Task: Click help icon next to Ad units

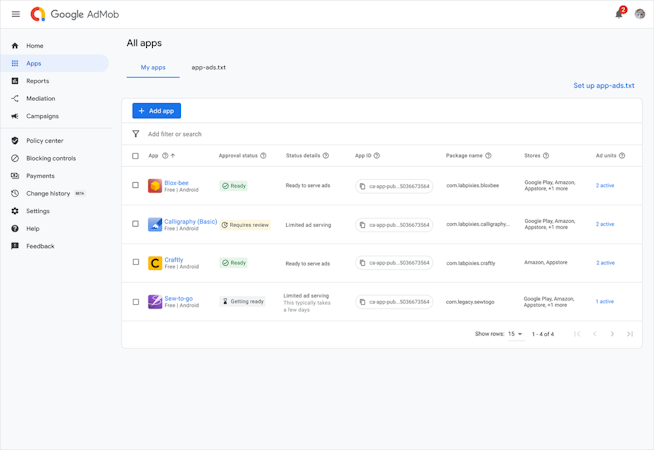Action: pyautogui.click(x=622, y=156)
